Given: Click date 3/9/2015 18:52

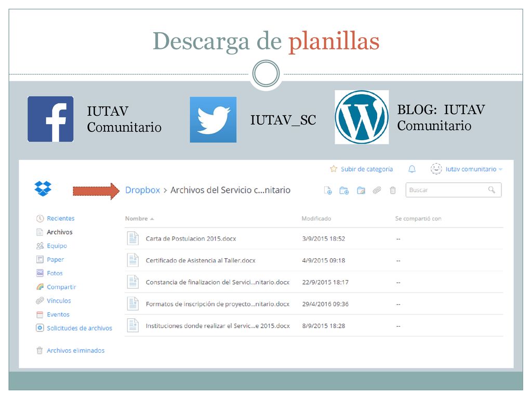Looking at the screenshot, I should tap(324, 238).
